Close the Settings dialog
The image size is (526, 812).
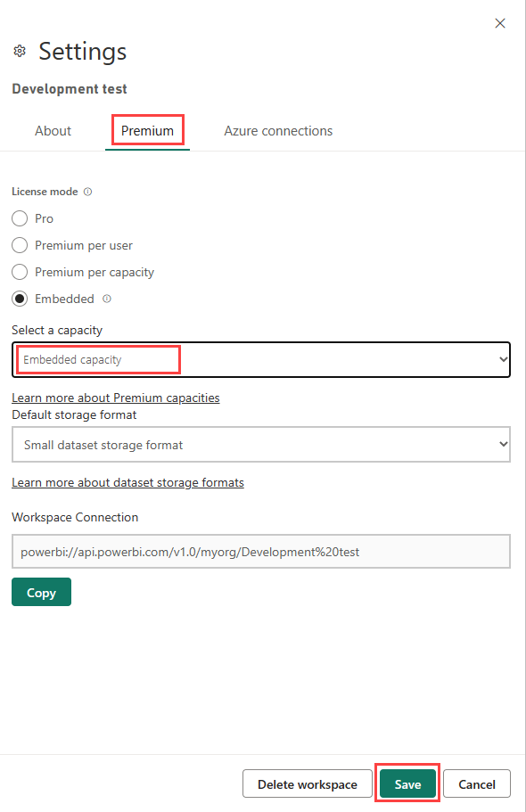(500, 23)
